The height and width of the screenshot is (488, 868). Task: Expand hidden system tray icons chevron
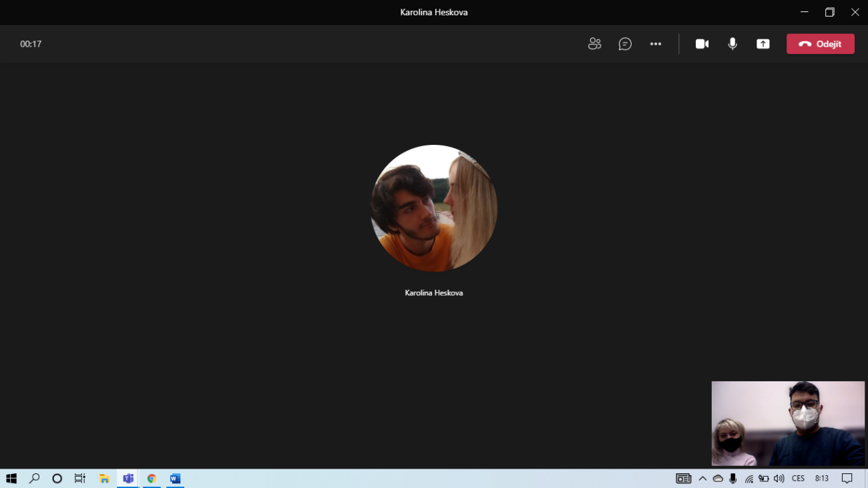click(x=702, y=479)
